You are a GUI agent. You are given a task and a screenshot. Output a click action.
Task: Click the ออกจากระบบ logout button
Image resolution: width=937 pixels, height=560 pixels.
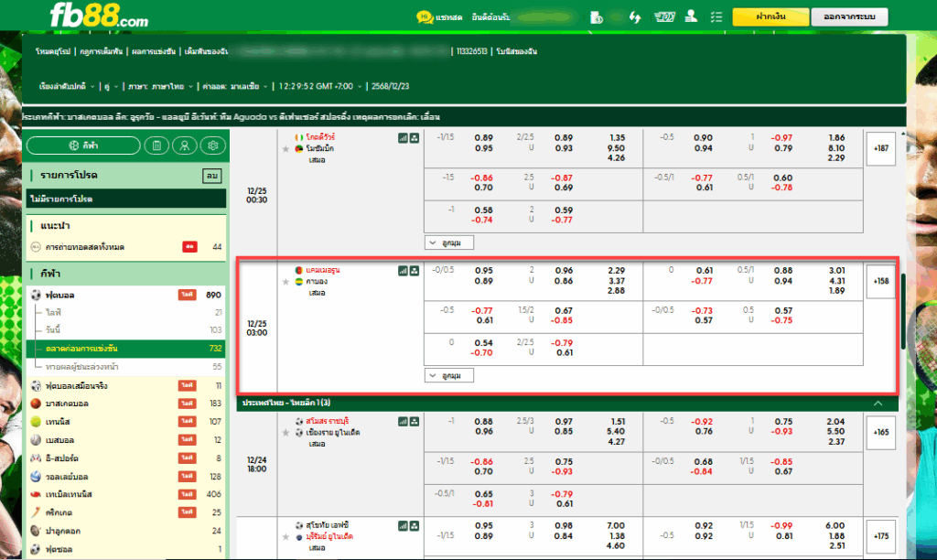point(849,16)
